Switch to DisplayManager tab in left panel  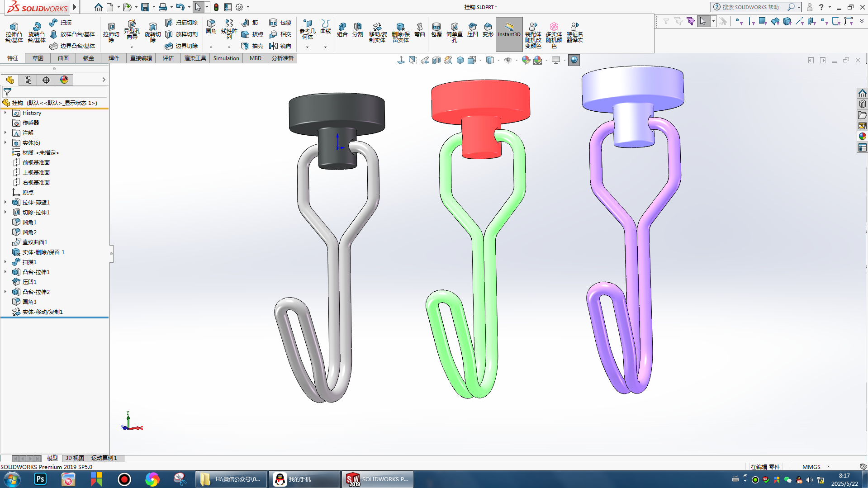[64, 80]
